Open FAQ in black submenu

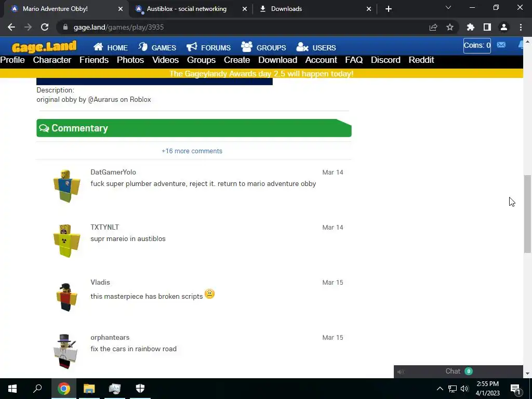354,60
